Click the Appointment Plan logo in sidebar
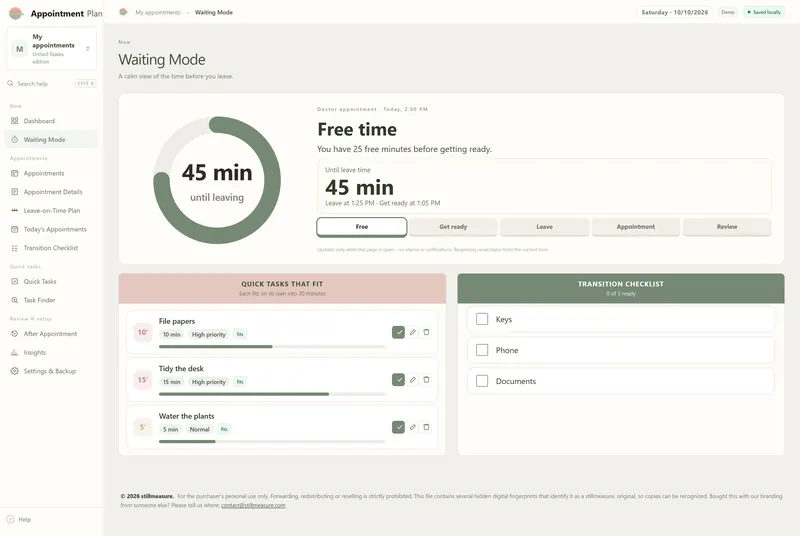800x536 pixels. coord(16,13)
